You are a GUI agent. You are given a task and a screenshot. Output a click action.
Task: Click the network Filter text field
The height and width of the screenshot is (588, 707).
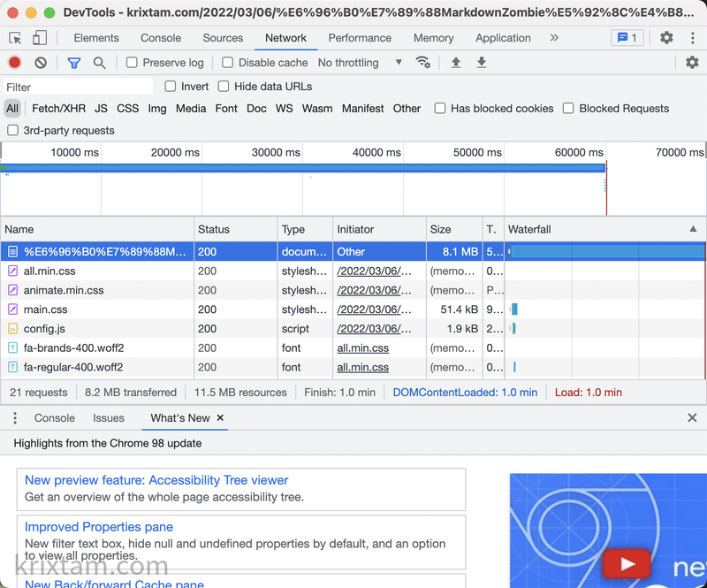click(79, 87)
